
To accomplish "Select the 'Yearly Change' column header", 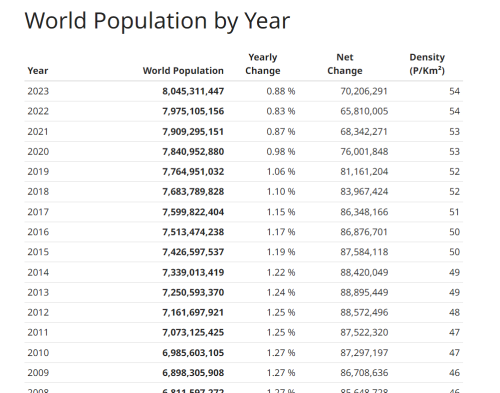I will (x=263, y=64).
